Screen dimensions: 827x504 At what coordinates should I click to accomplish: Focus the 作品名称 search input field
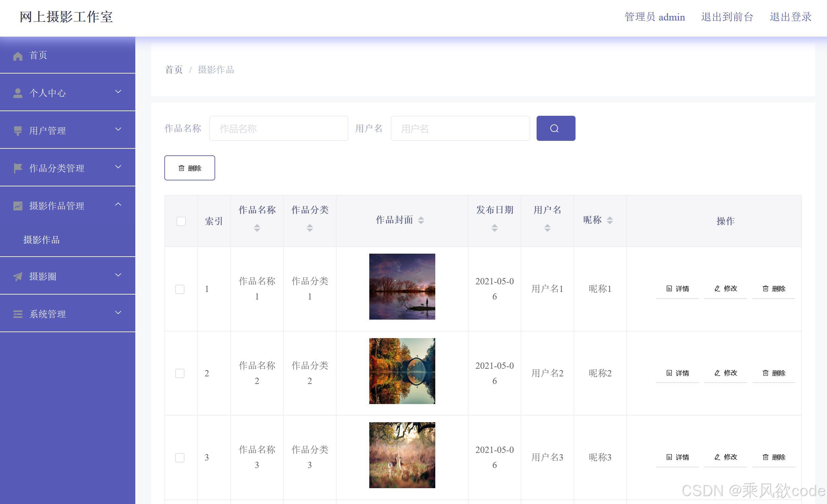(279, 128)
